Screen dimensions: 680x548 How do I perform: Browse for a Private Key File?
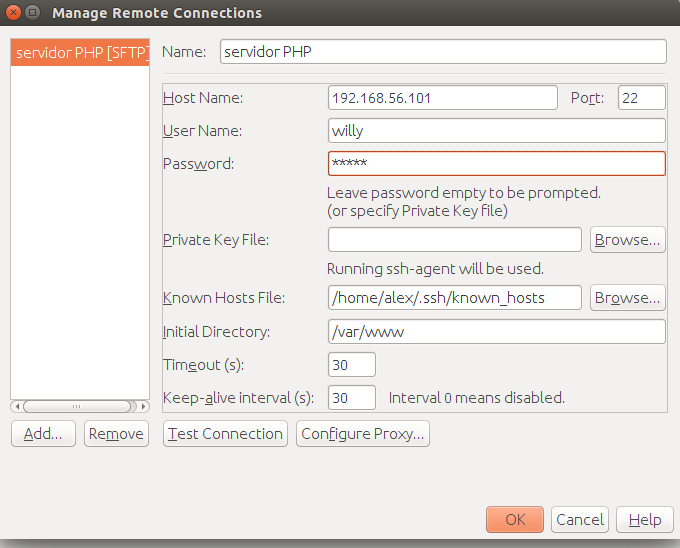(x=628, y=239)
